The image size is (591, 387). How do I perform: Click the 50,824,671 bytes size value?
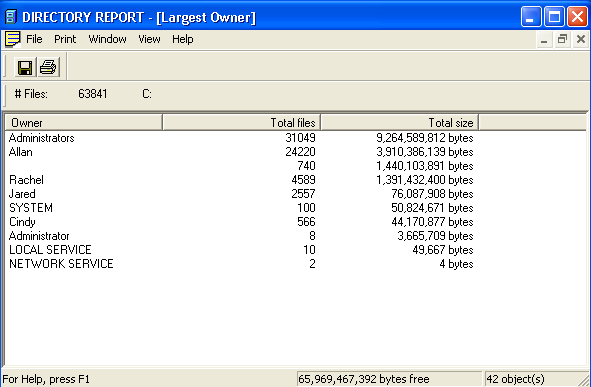(432, 208)
